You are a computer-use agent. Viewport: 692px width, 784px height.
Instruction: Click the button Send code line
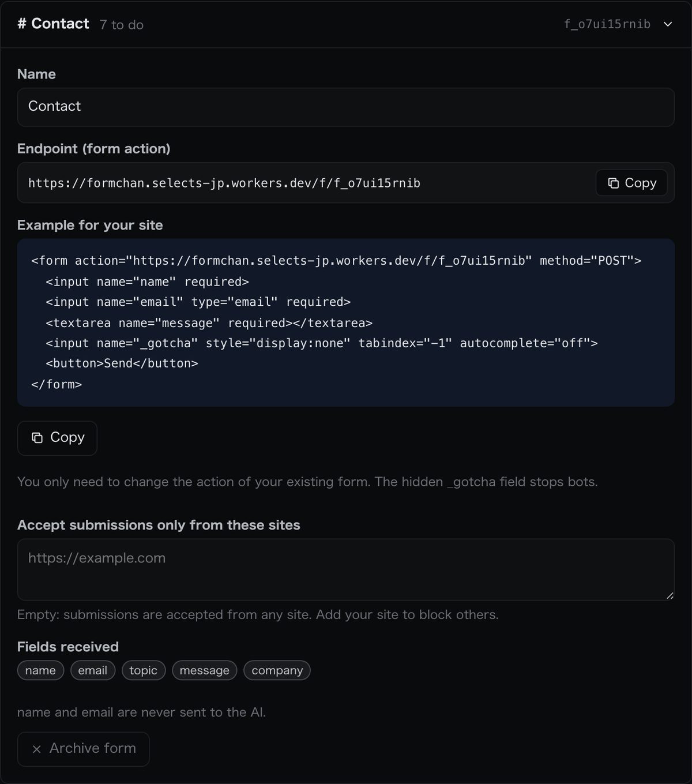tap(122, 363)
